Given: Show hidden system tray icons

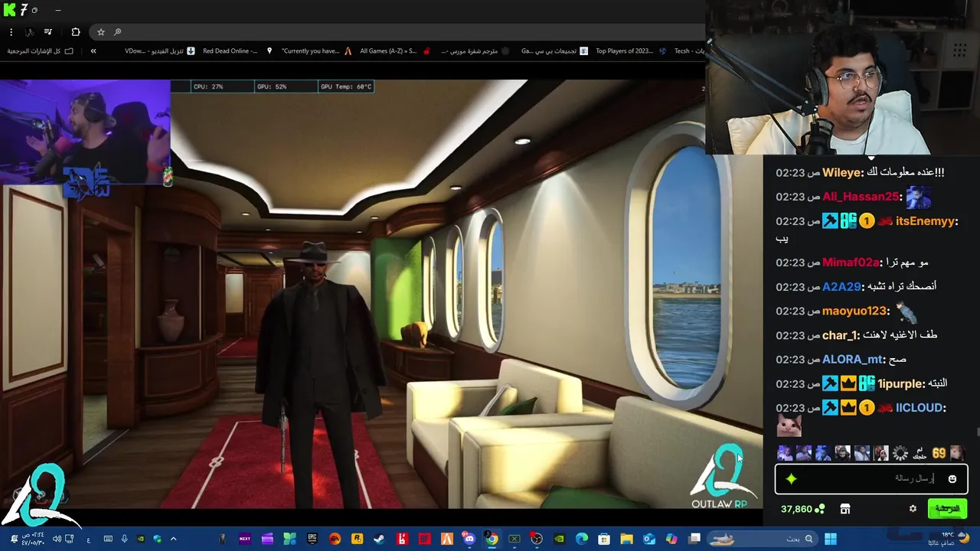Looking at the screenshot, I should [x=173, y=539].
